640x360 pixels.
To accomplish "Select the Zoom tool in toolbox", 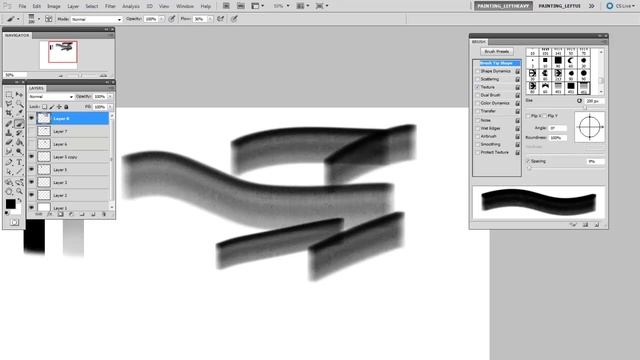I will click(x=19, y=191).
